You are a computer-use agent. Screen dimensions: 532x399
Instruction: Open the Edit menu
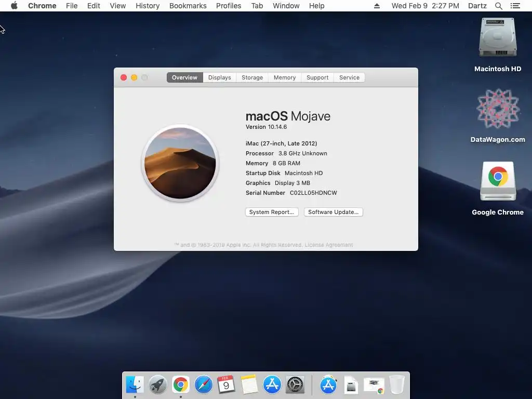(94, 6)
